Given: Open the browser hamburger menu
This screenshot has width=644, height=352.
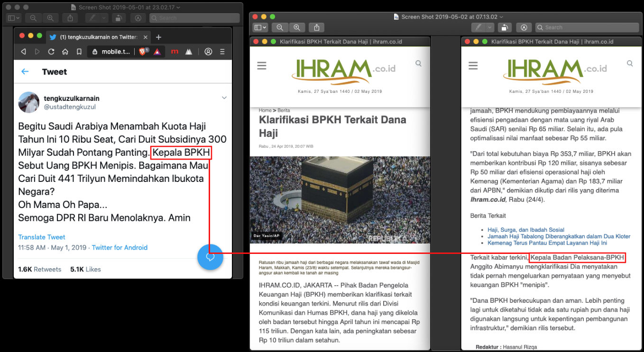Looking at the screenshot, I should pos(222,52).
